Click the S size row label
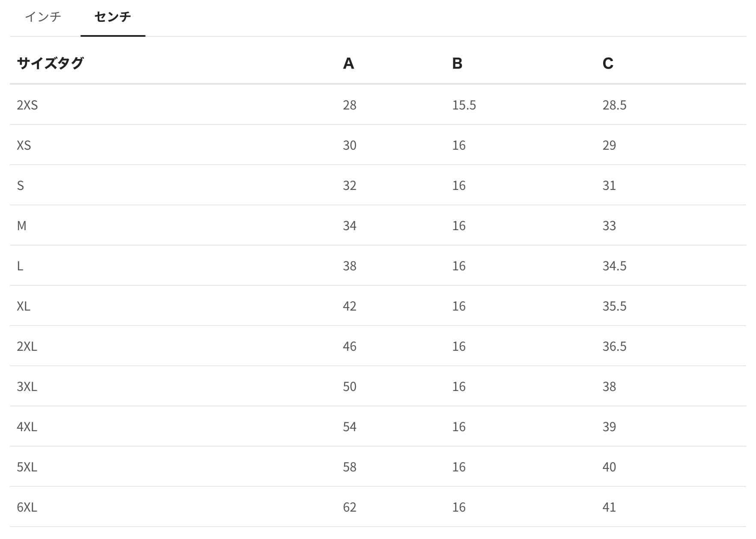The height and width of the screenshot is (539, 756). pos(21,185)
